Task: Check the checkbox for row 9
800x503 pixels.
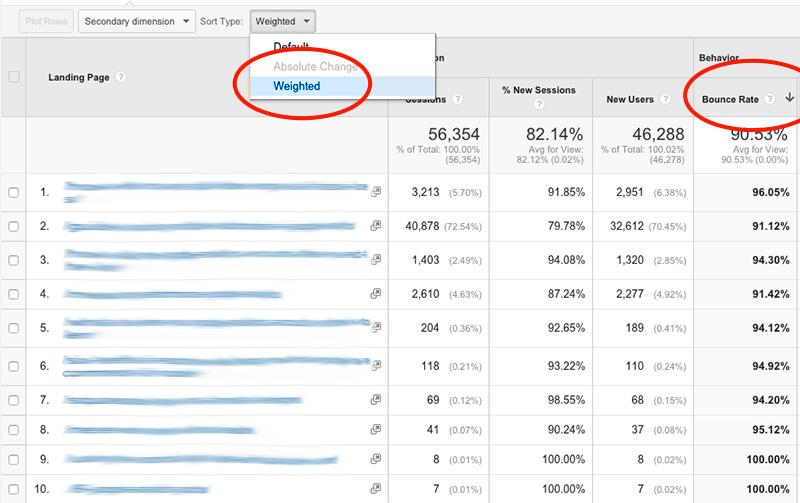Action: [x=14, y=460]
